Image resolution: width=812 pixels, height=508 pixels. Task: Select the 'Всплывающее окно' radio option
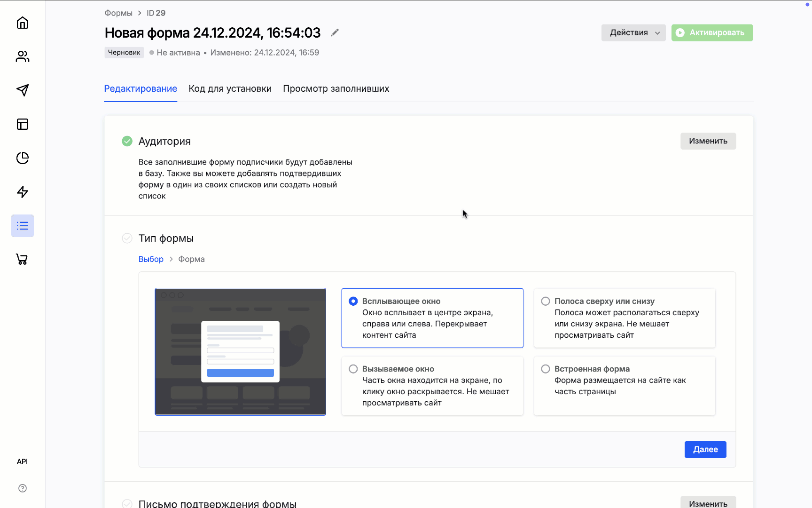pos(353,301)
